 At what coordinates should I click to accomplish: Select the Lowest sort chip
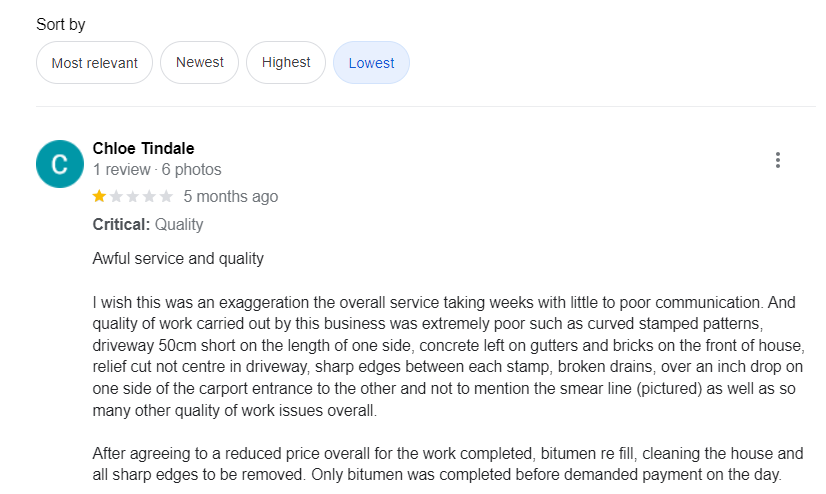[371, 63]
